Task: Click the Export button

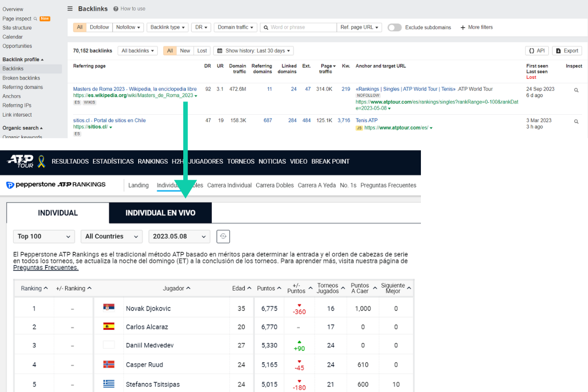Action: coord(567,50)
